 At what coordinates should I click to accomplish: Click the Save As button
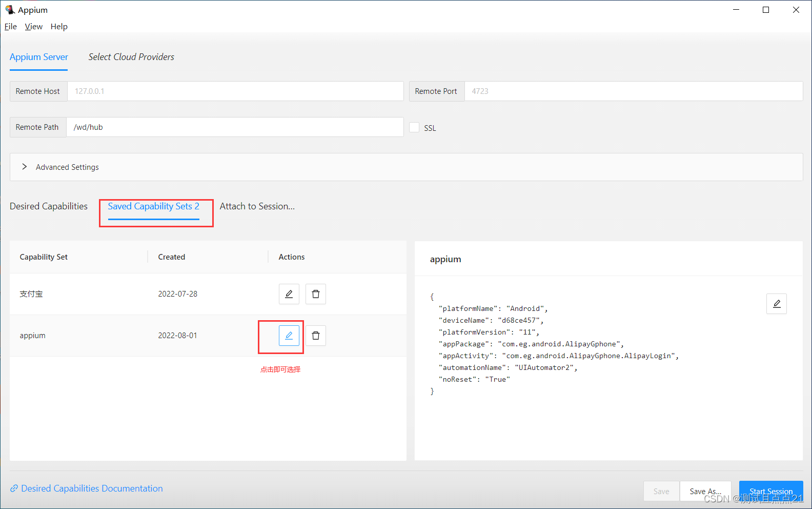(x=705, y=491)
